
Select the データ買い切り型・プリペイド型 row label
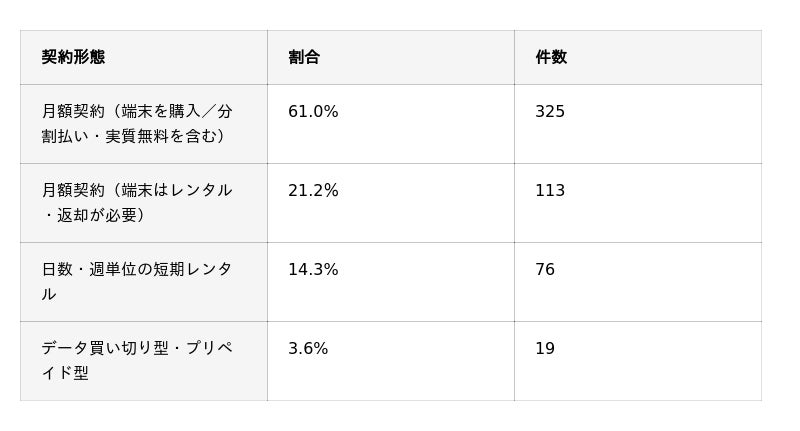(x=137, y=361)
